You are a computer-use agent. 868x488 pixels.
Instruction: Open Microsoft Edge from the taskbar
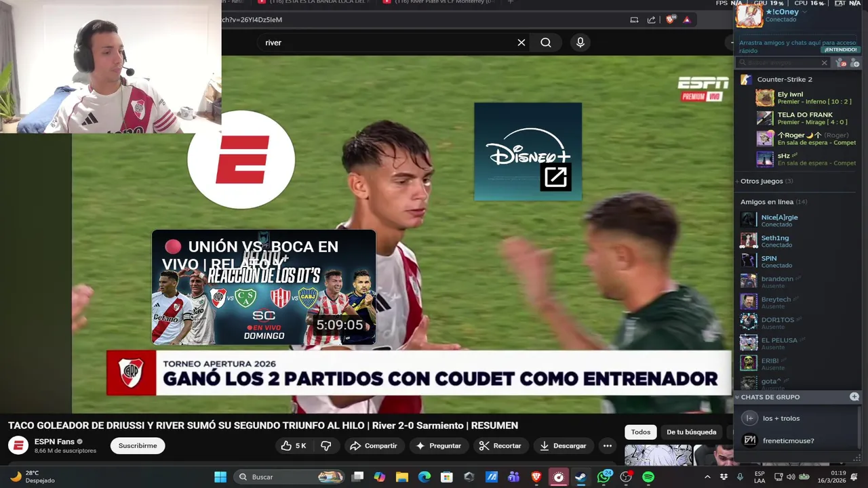coord(425,477)
